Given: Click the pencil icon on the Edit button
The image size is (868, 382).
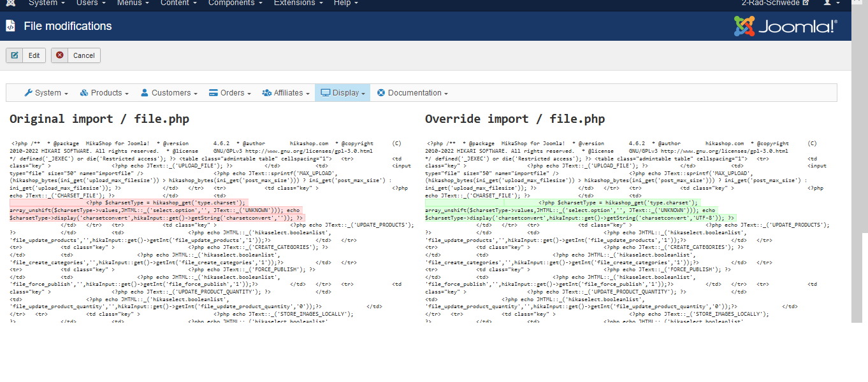Looking at the screenshot, I should pyautogui.click(x=15, y=55).
